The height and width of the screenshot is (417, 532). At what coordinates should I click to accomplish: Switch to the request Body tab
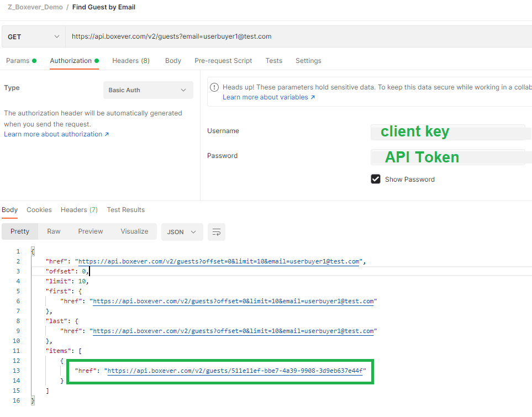pyautogui.click(x=173, y=61)
